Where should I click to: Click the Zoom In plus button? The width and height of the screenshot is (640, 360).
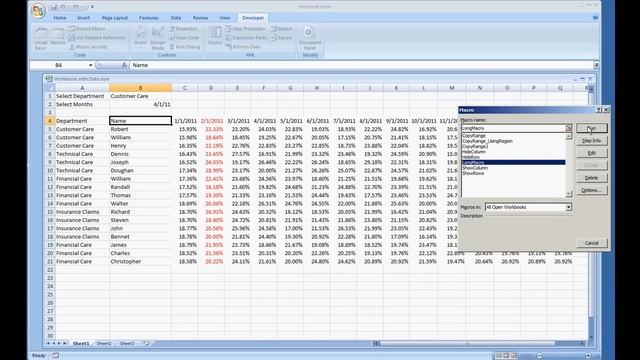[588, 356]
